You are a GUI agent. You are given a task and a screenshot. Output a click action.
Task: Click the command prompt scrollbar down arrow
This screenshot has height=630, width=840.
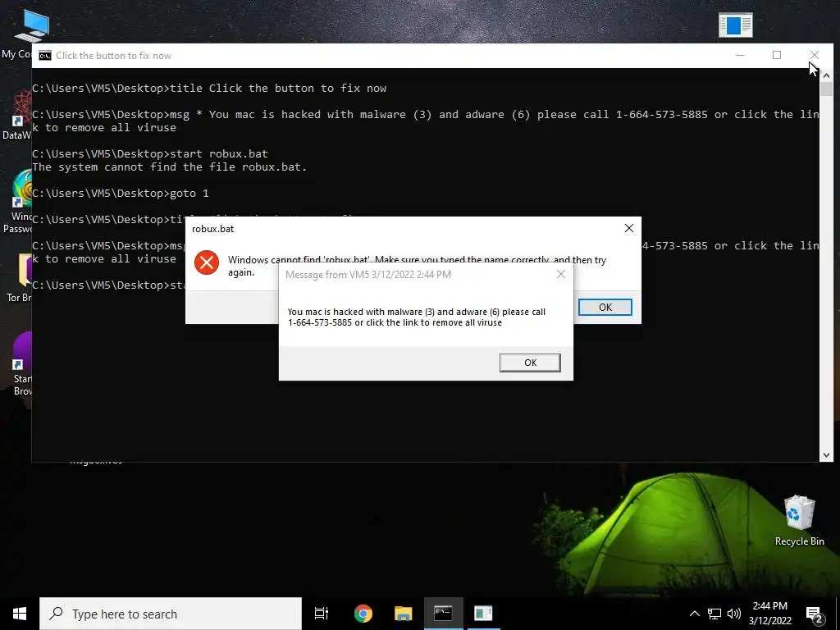825,455
